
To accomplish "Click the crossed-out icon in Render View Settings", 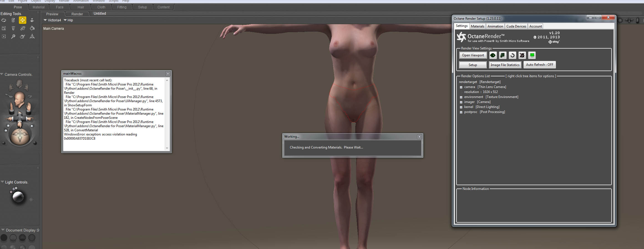I will (522, 55).
